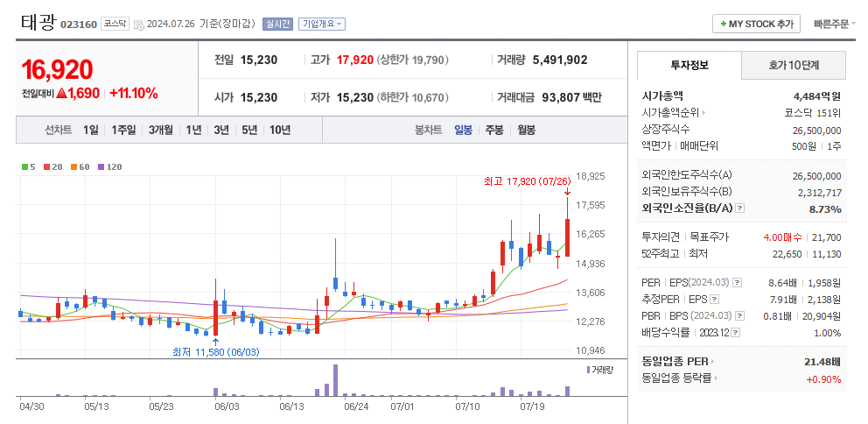Click the 동일업종 PER value 21.48배
Screen dimensions: 868x424
pos(822,362)
